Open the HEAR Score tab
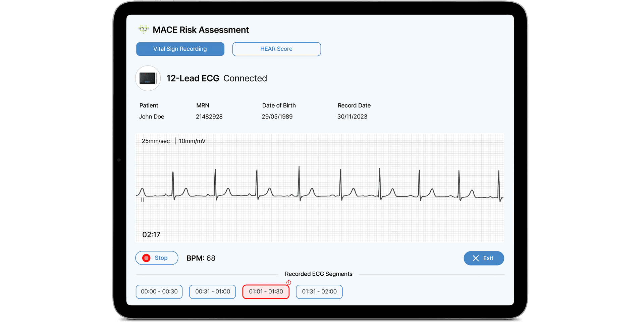644x322 pixels. click(276, 49)
